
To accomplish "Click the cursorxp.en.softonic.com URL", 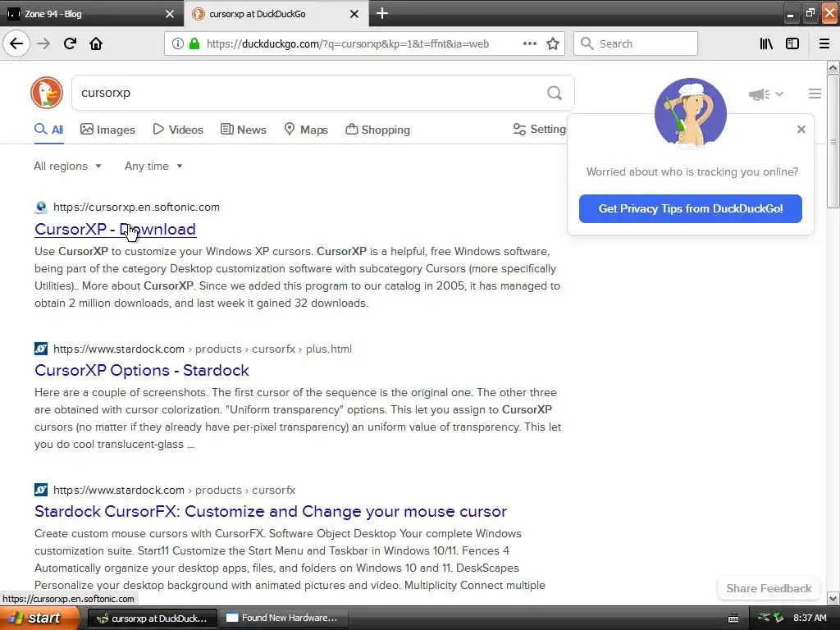I will click(136, 207).
